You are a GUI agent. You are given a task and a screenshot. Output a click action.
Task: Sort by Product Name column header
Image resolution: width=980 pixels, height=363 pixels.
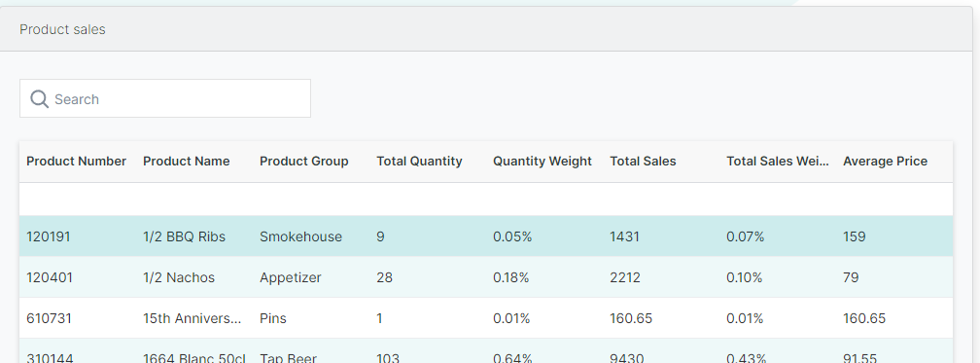click(x=187, y=162)
